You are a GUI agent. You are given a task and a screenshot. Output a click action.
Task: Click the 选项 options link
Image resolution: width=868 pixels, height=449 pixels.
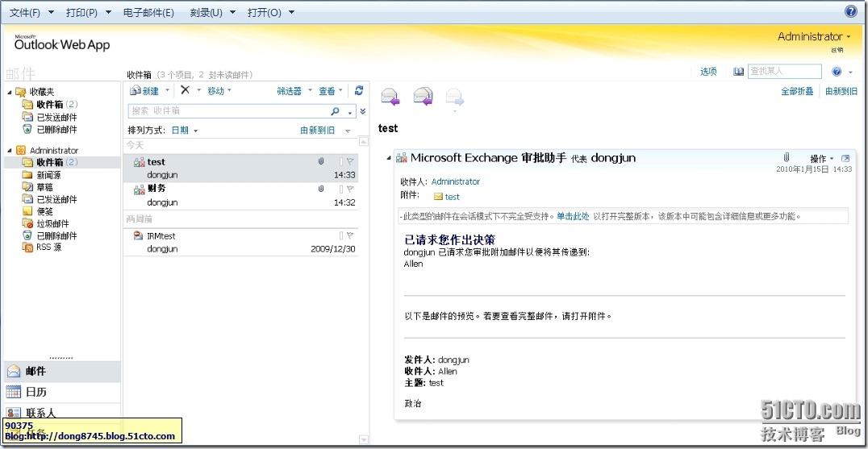(x=708, y=71)
